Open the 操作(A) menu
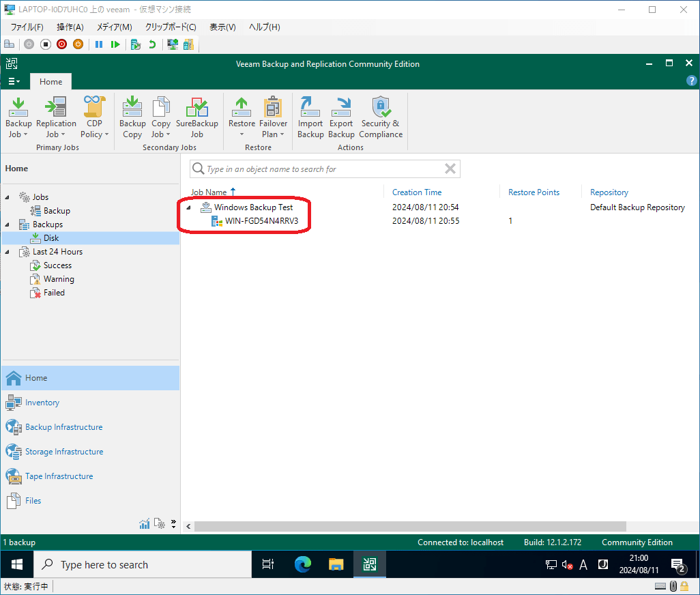700x595 pixels. click(x=70, y=27)
